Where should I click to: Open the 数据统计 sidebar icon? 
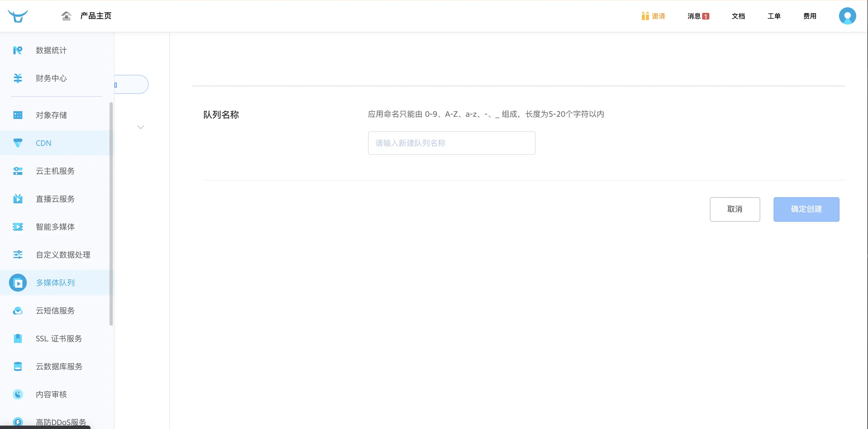tap(18, 50)
